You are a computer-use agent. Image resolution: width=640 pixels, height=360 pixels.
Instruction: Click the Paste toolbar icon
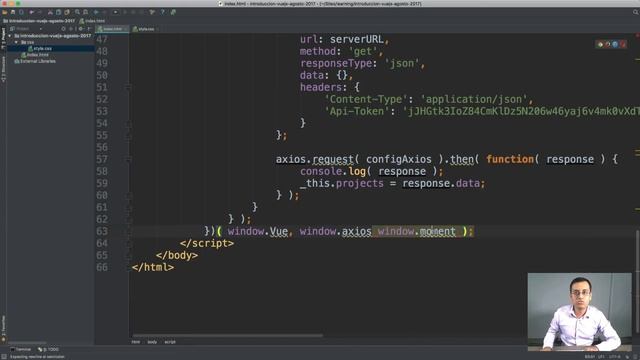point(67,12)
